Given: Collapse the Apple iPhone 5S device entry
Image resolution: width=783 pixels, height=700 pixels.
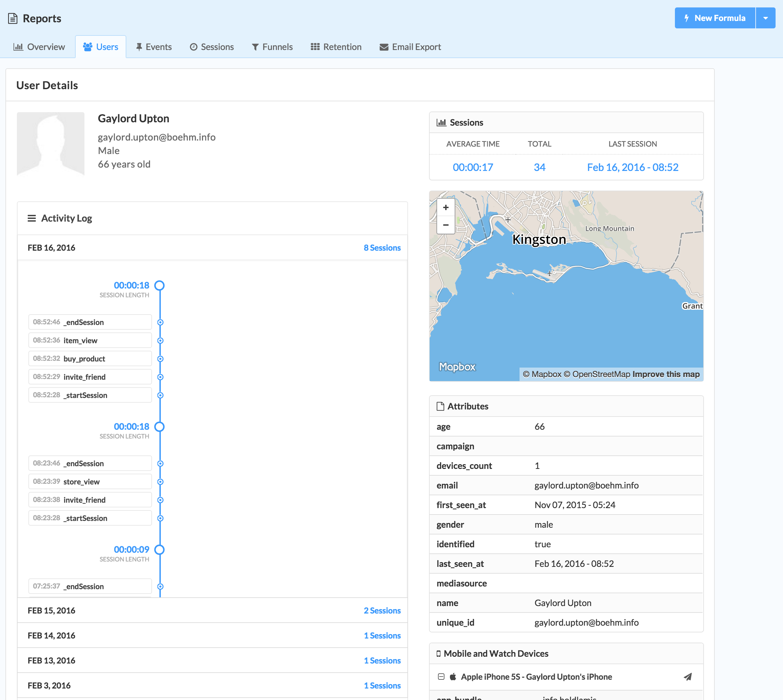Looking at the screenshot, I should click(x=441, y=677).
